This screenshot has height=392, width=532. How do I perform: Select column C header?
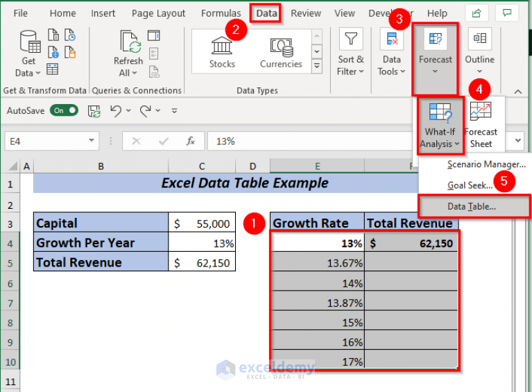tap(202, 167)
